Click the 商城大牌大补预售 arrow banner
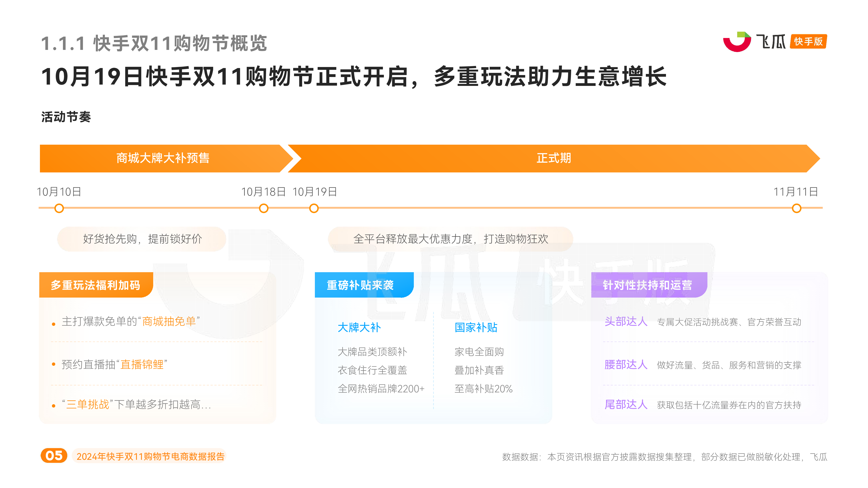The width and height of the screenshot is (868, 488). (166, 158)
